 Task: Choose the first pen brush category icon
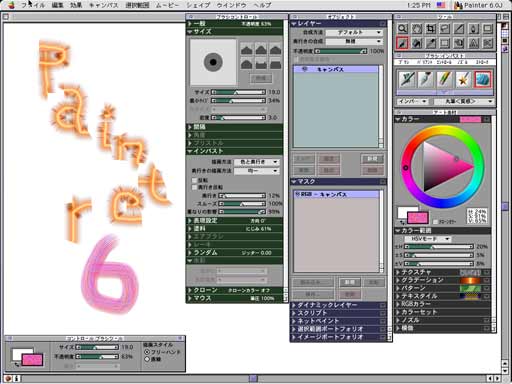407,79
